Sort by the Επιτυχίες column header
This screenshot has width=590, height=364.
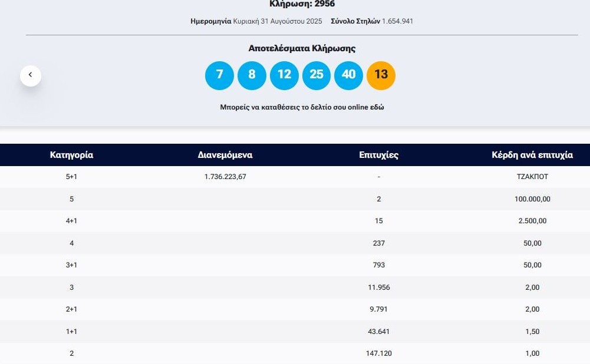[378, 155]
